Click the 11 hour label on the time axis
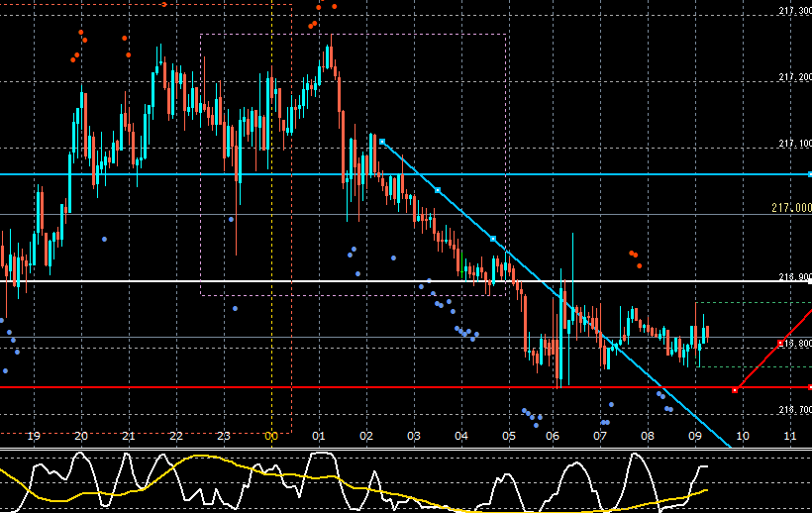 (790, 436)
